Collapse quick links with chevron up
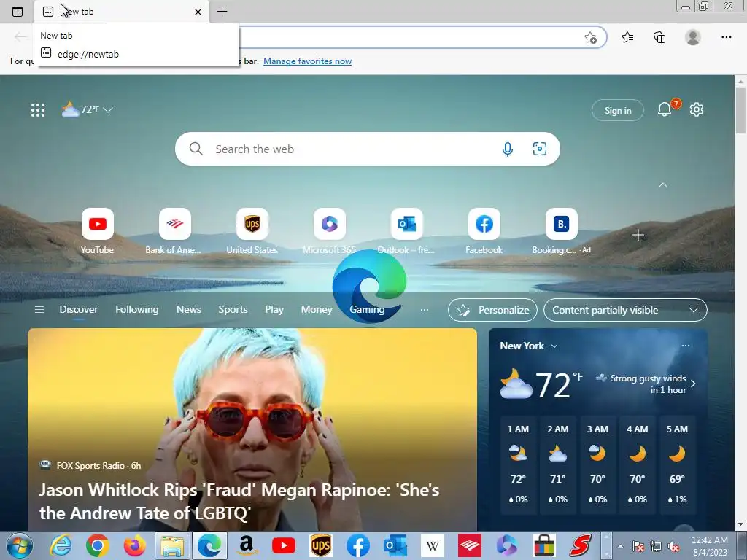This screenshot has width=747, height=560. tap(662, 184)
